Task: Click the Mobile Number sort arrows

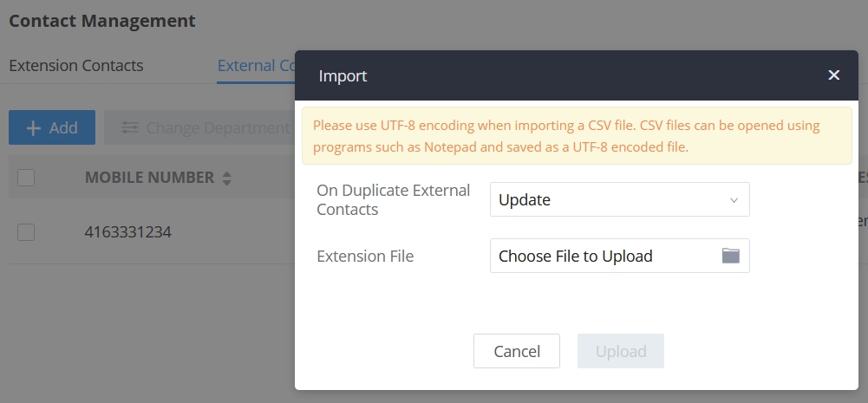Action: 227,179
